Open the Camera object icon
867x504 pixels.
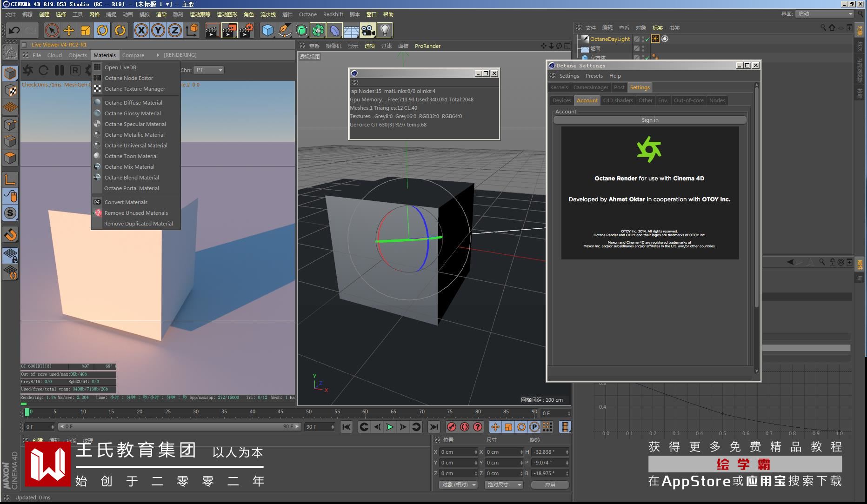(x=368, y=31)
